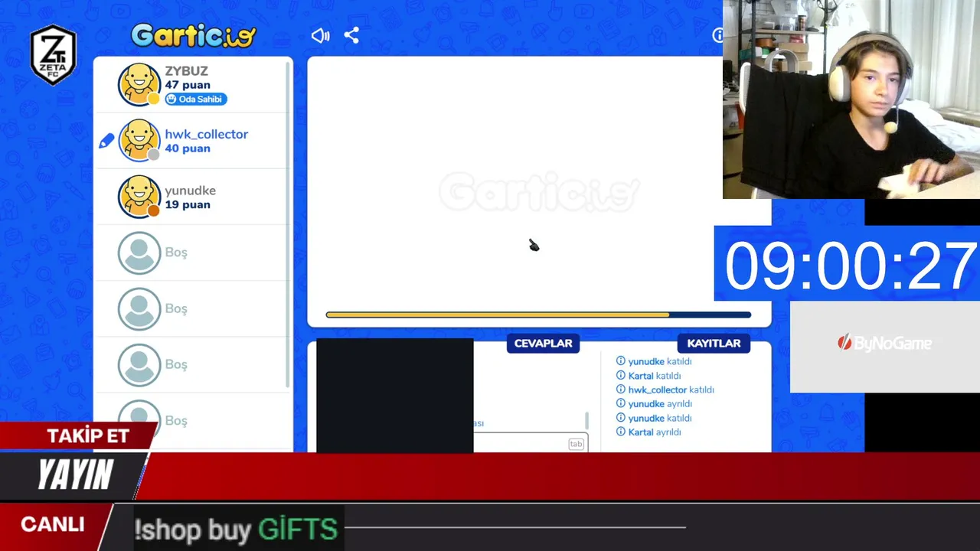The width and height of the screenshot is (980, 551).
Task: Click info icon beside "yunudke ayrıldı"
Action: (x=621, y=404)
